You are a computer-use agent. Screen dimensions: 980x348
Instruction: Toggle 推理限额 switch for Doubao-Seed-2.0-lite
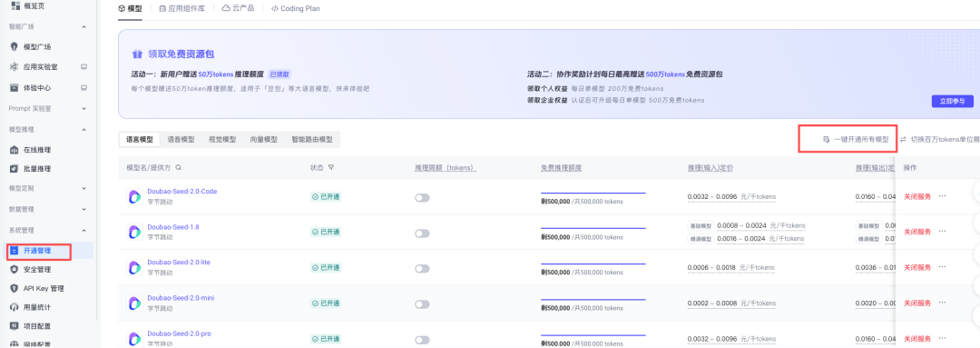coord(422,269)
